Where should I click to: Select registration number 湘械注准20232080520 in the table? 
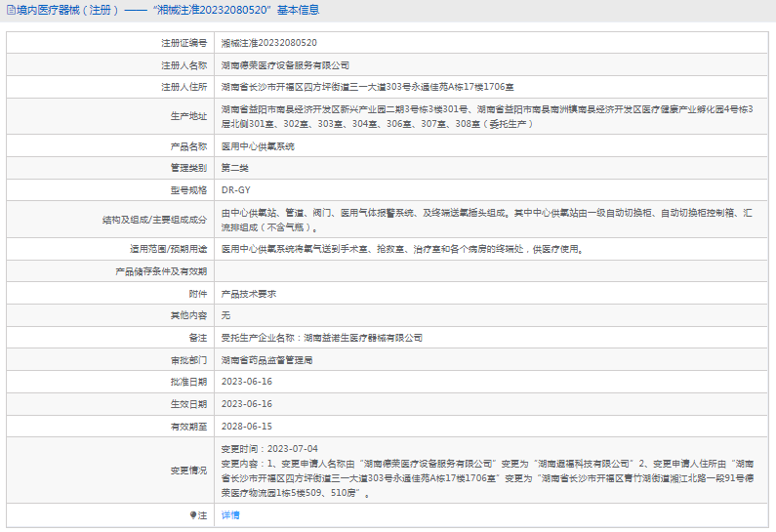[269, 43]
